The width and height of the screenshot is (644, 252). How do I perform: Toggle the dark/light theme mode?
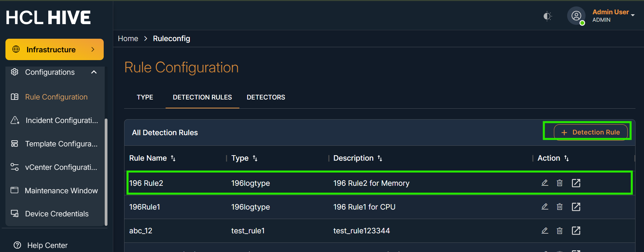click(x=547, y=16)
